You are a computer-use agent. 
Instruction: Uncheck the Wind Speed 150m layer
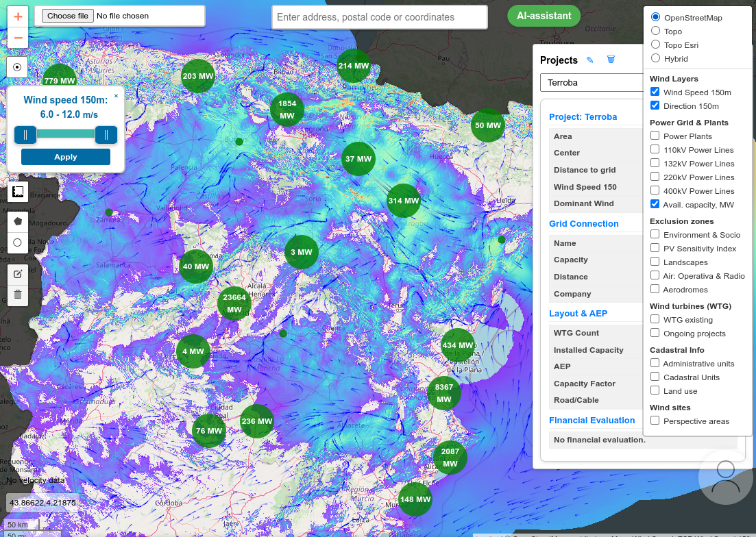[x=655, y=92]
